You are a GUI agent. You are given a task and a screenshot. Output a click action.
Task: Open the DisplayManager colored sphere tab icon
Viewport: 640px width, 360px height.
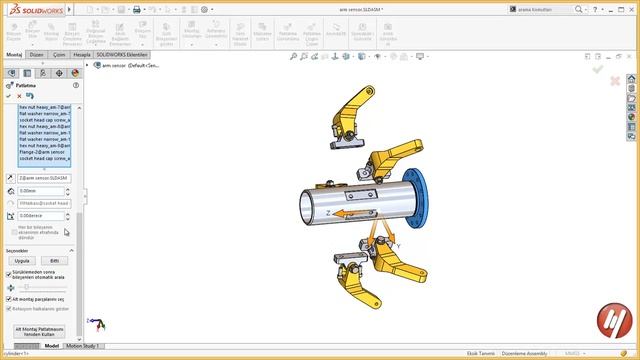[x=75, y=73]
